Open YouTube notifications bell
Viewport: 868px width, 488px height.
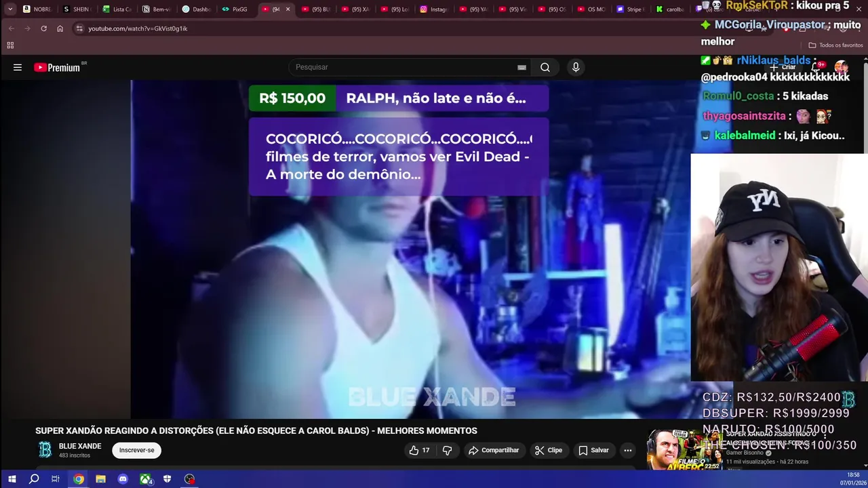(x=816, y=67)
